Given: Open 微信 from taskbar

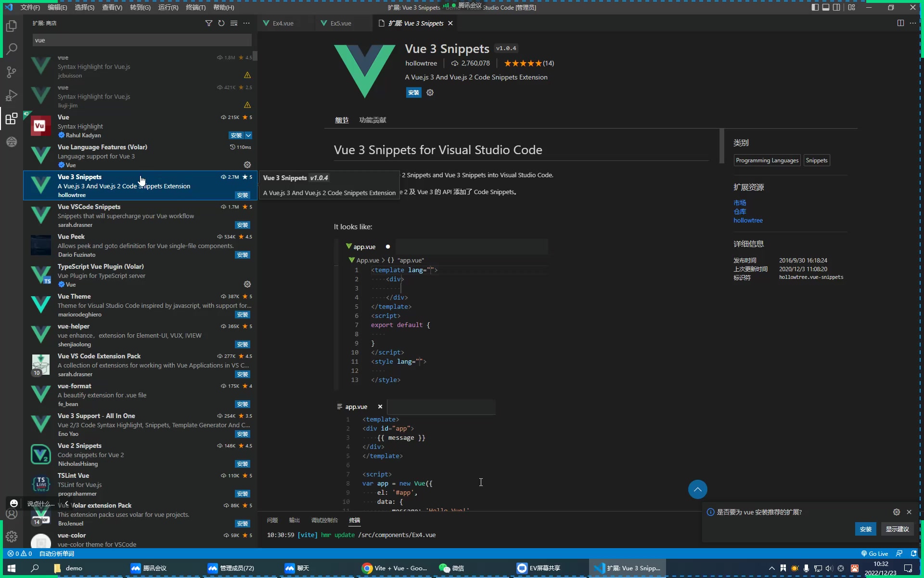Looking at the screenshot, I should [451, 568].
